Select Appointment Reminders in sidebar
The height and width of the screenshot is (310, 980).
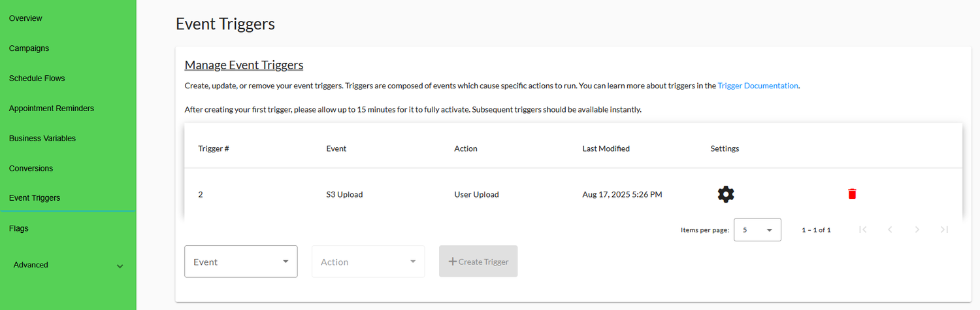click(x=51, y=109)
